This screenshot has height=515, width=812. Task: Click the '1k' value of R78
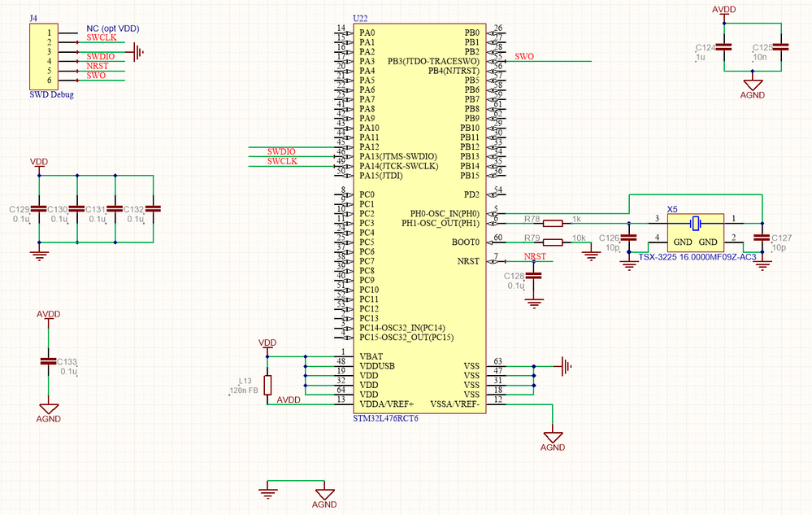(576, 219)
